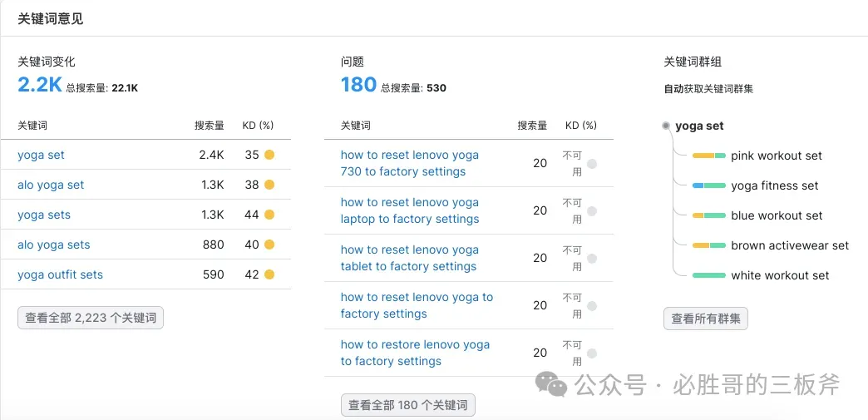
Task: Click color bar beside 'yoga fitness set'
Action: pyautogui.click(x=708, y=185)
